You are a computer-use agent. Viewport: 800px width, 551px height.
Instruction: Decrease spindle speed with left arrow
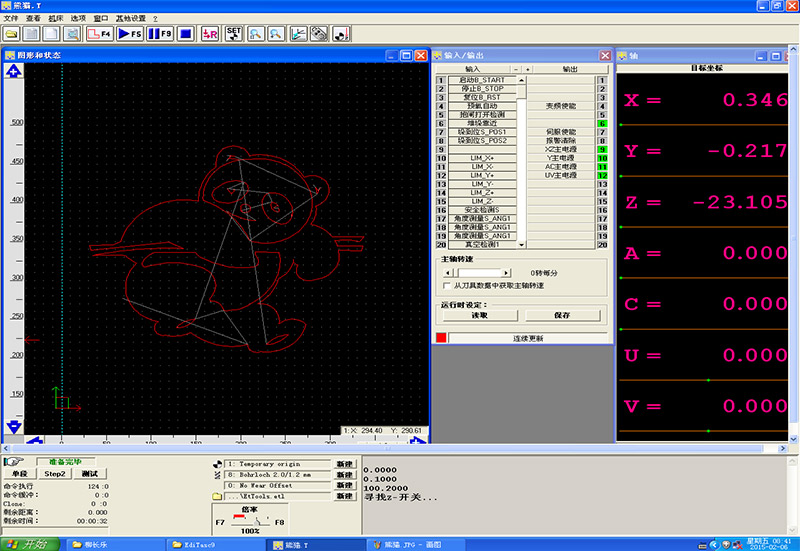pyautogui.click(x=448, y=273)
